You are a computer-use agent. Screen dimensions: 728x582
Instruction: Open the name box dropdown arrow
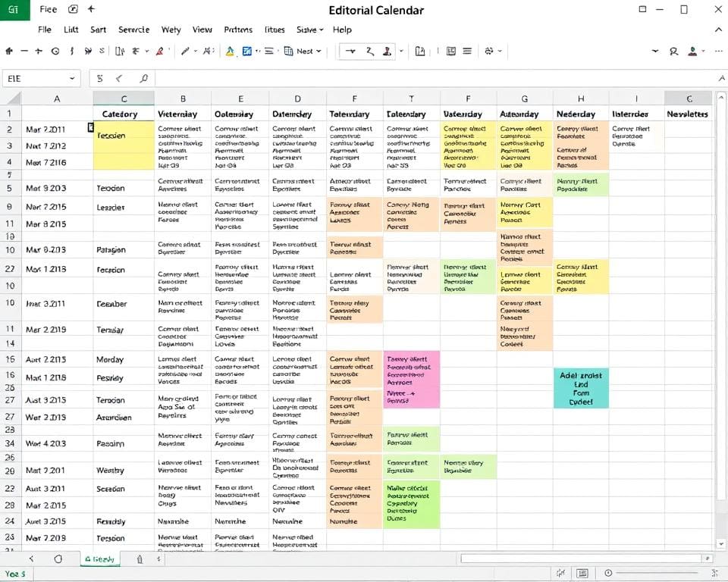72,78
